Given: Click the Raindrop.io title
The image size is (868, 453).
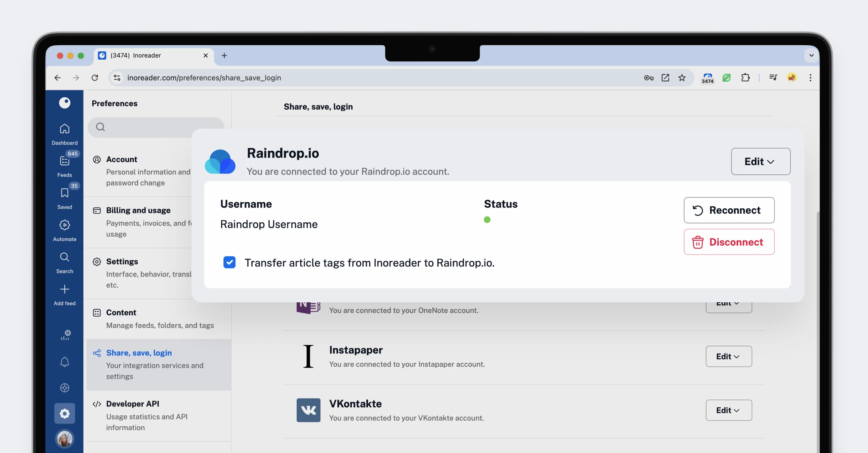Looking at the screenshot, I should [x=283, y=153].
